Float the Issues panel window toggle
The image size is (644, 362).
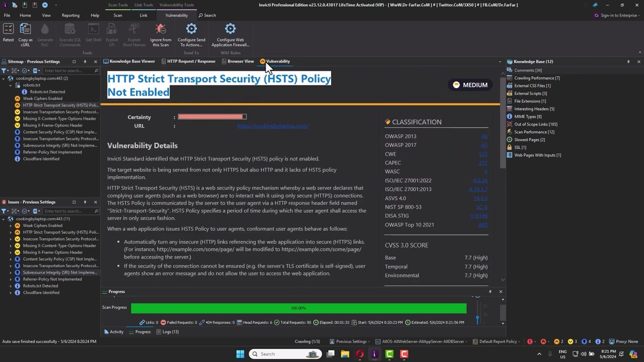[x=74, y=202]
